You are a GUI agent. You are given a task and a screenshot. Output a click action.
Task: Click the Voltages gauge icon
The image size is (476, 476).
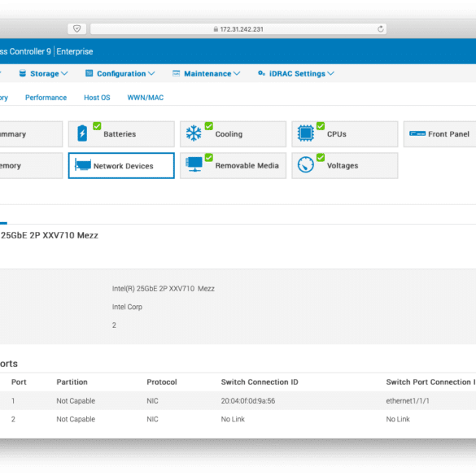click(305, 164)
